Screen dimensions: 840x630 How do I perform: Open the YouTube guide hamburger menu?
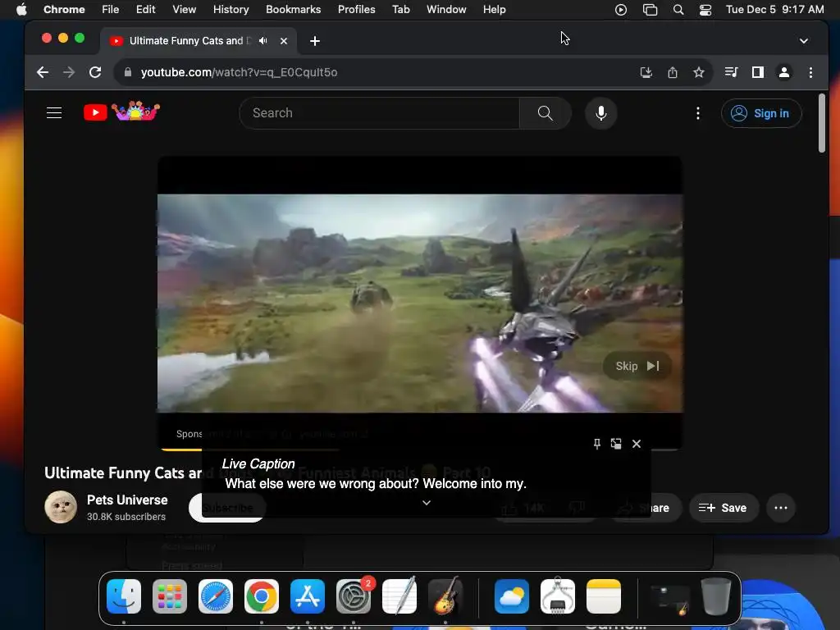54,113
